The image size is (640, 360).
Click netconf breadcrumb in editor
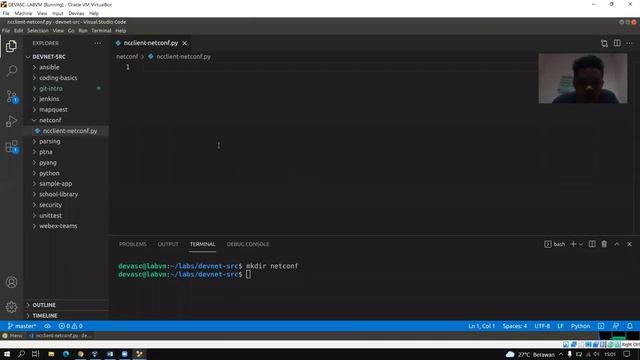coord(127,57)
